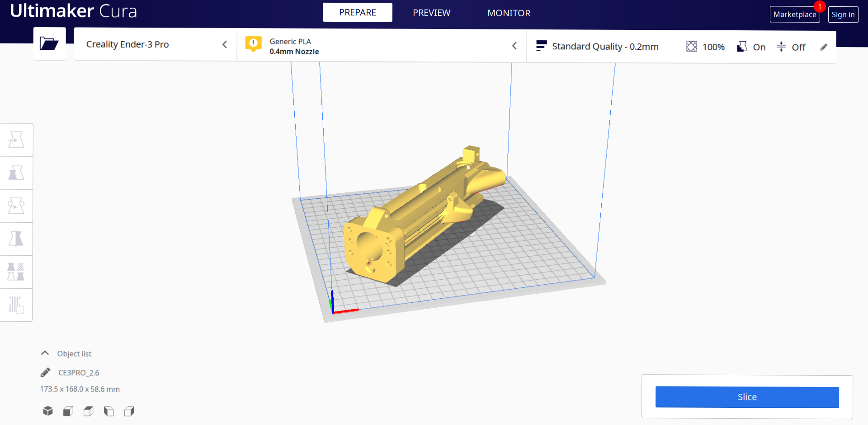Select the Support Blocker tool
The image size is (868, 425).
click(16, 305)
